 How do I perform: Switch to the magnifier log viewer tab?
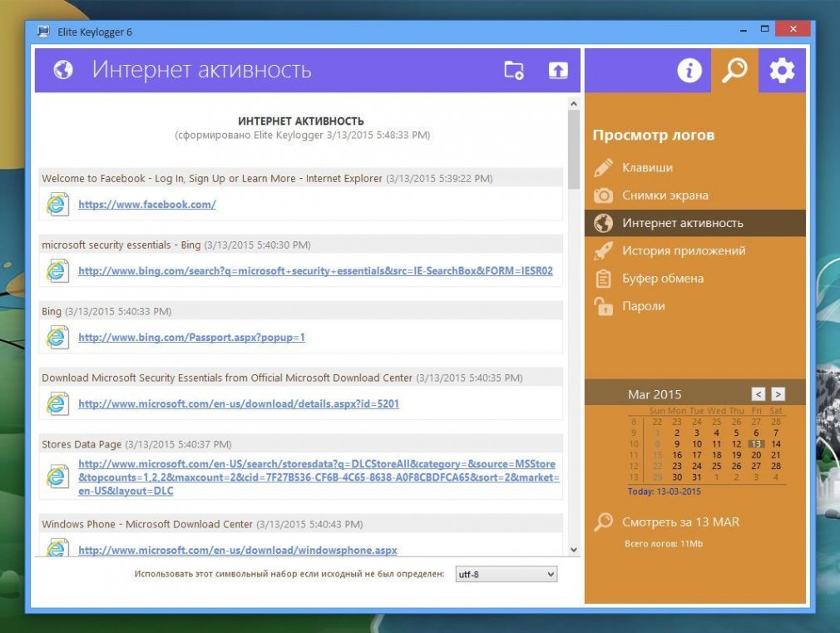(734, 70)
